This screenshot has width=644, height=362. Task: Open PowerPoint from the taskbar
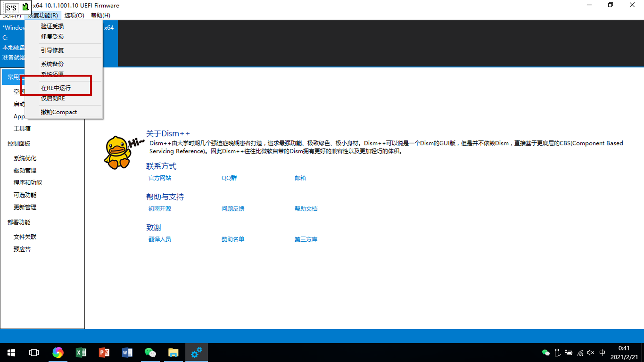click(104, 353)
